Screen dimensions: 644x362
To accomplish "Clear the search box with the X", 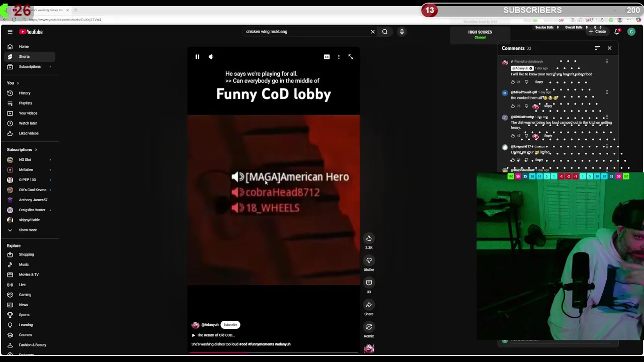I will 373,32.
